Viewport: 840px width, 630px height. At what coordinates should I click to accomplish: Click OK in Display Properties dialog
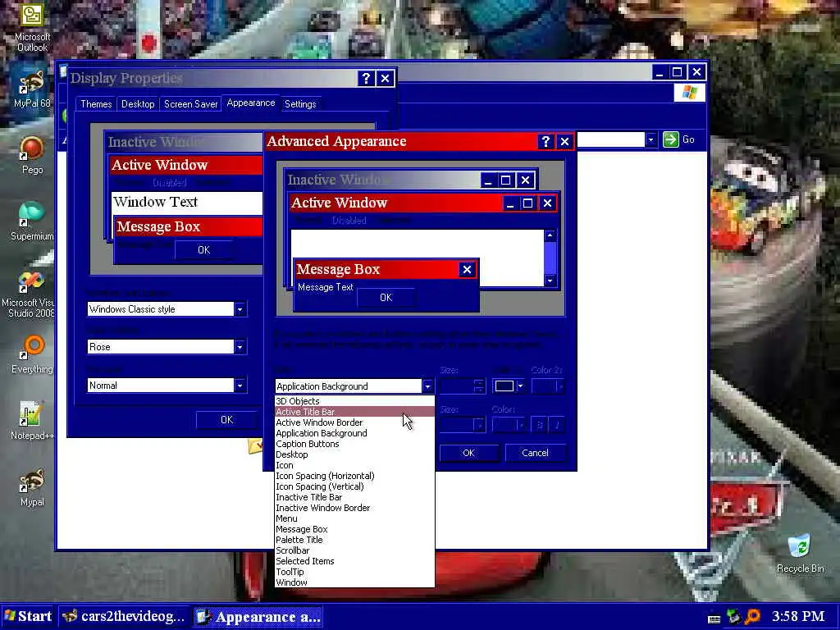pos(226,420)
